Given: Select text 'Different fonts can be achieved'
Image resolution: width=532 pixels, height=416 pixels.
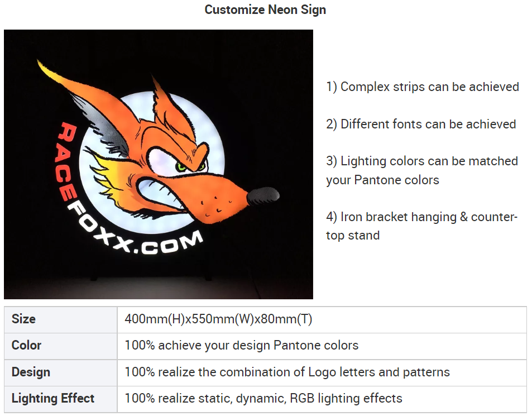Looking at the screenshot, I should coord(428,124).
